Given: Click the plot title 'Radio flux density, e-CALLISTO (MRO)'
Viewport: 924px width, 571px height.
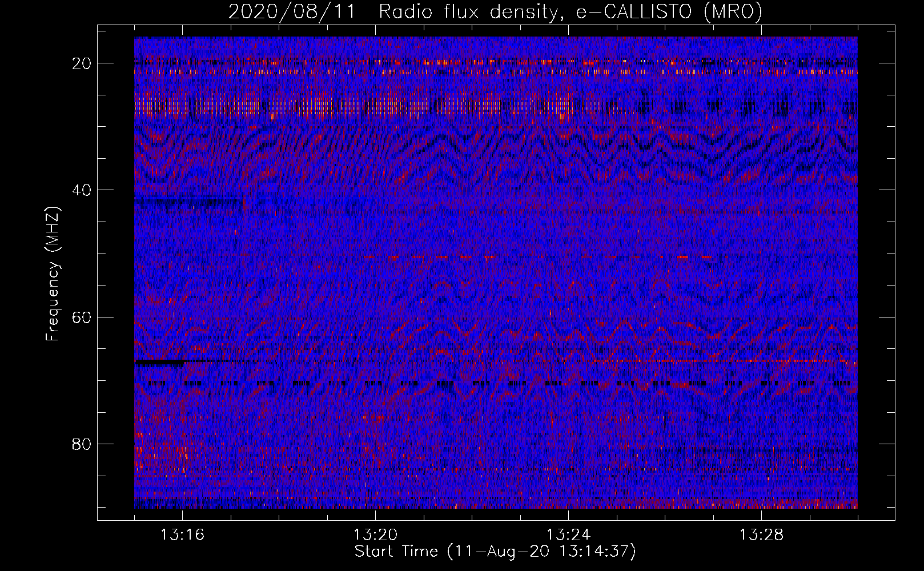Looking at the screenshot, I should click(x=571, y=12).
